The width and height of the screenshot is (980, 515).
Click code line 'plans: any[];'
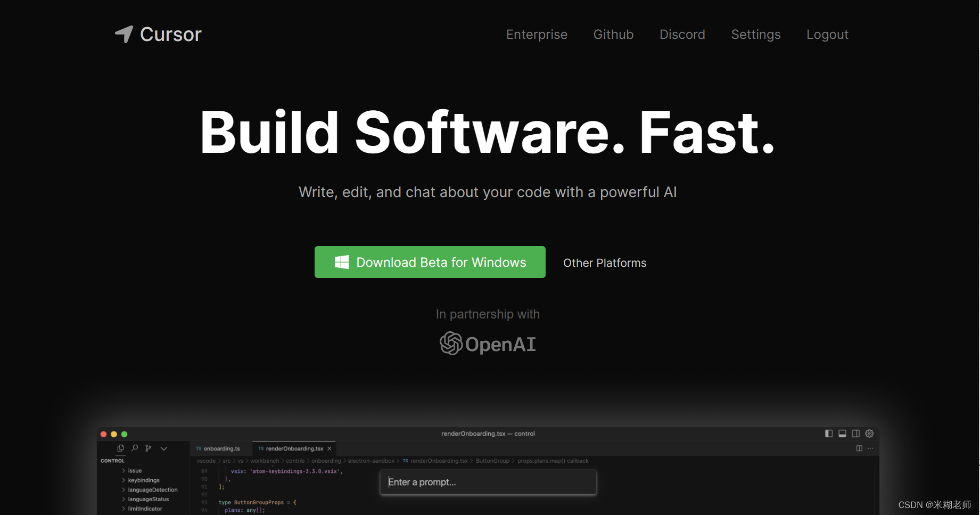point(244,510)
